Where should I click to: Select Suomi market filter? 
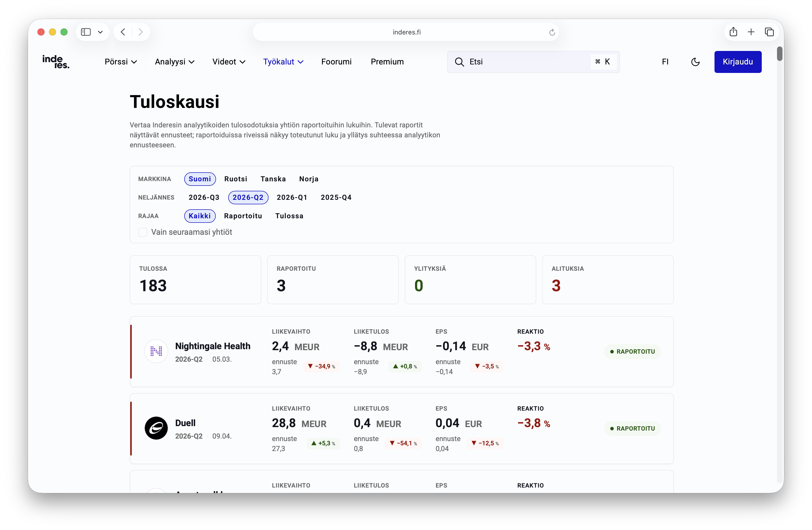tap(200, 179)
